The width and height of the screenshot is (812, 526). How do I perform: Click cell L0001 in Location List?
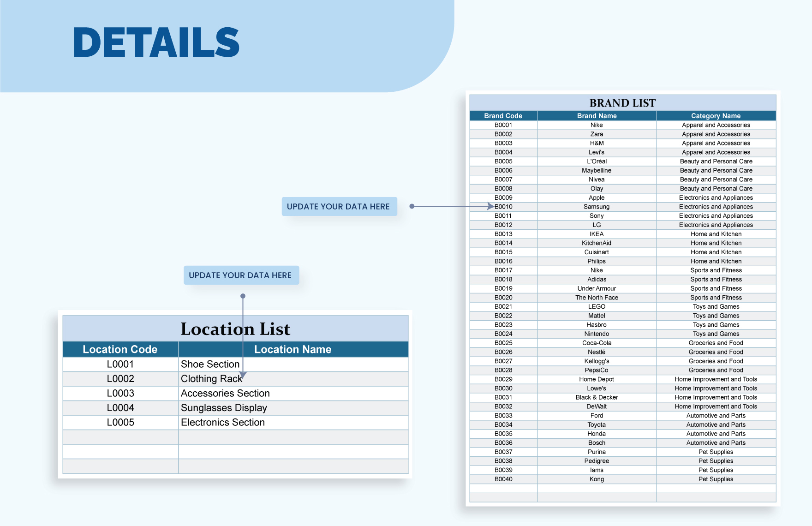[120, 364]
